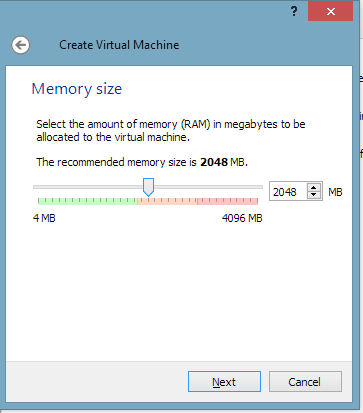Click the slider track near 4 MB
Screen dimensions: 363x413
[x=39, y=187]
